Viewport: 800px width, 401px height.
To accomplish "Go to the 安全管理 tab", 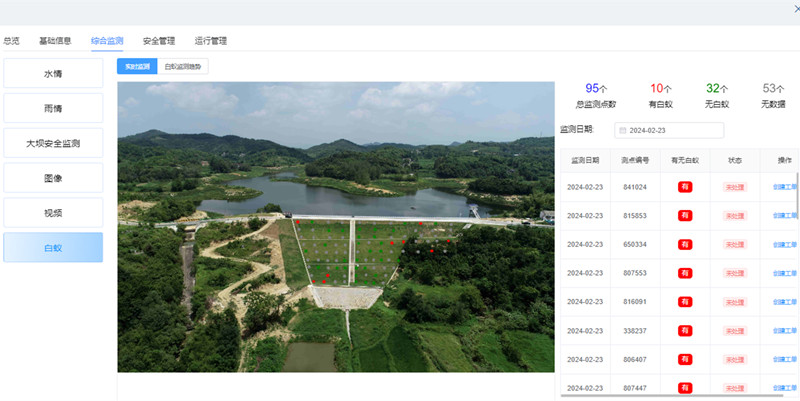I will tap(159, 41).
